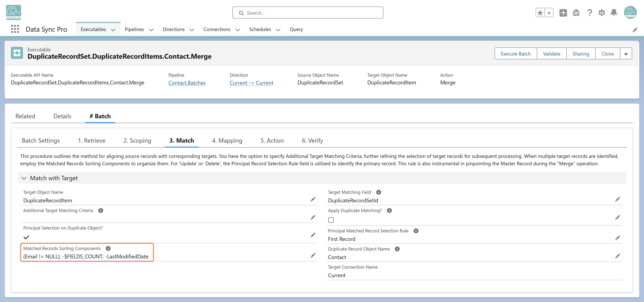The width and height of the screenshot is (644, 302).
Task: Open the Global Actions plus icon
Action: tap(563, 13)
